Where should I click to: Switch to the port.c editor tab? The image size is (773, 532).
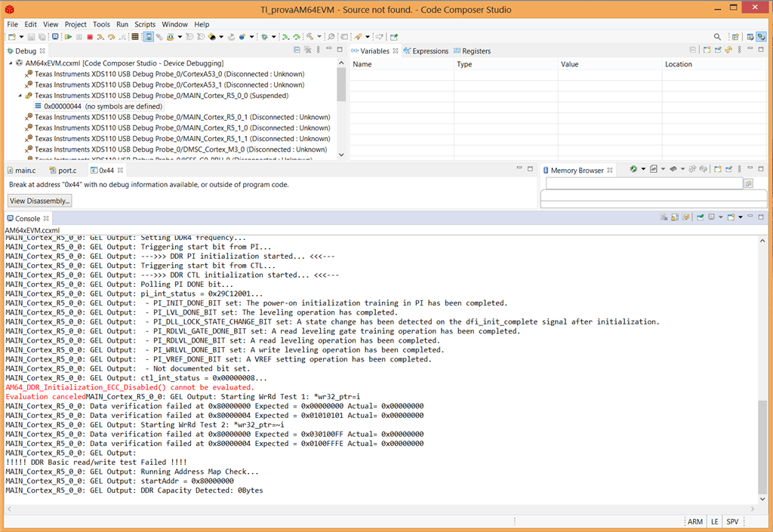pyautogui.click(x=63, y=171)
